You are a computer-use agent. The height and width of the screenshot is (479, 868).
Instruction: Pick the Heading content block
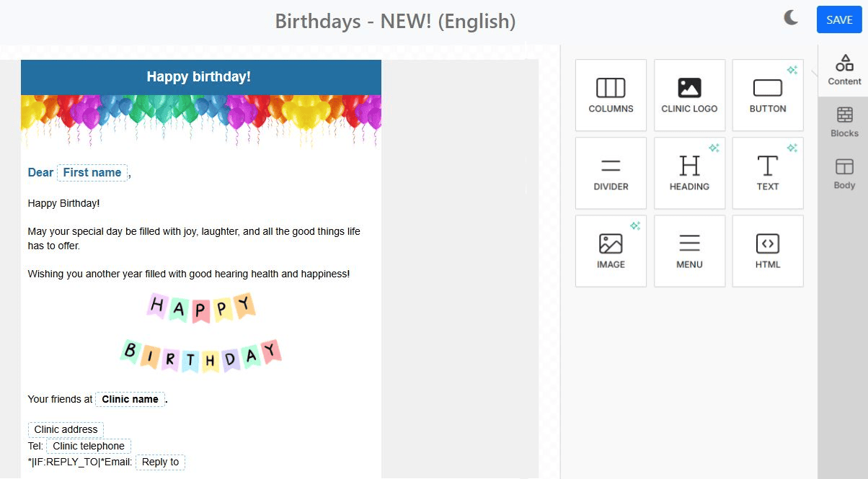pos(689,173)
